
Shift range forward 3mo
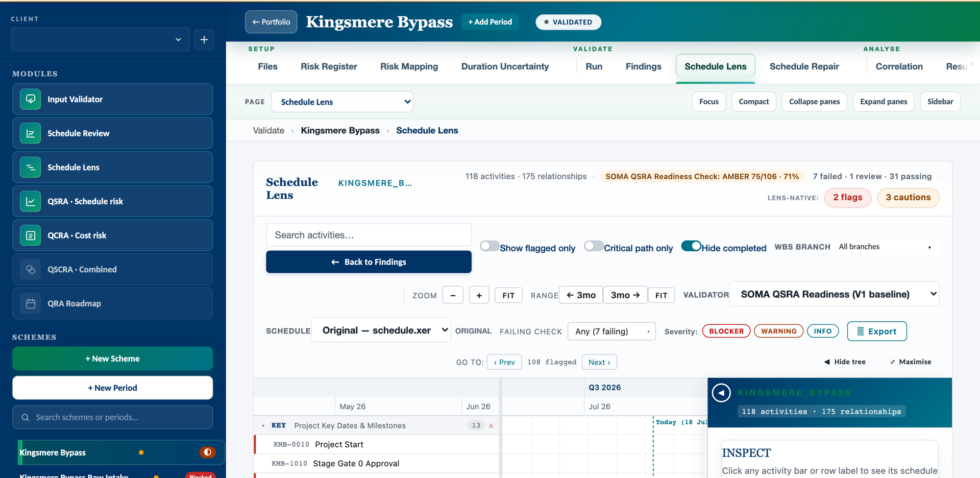pos(625,295)
